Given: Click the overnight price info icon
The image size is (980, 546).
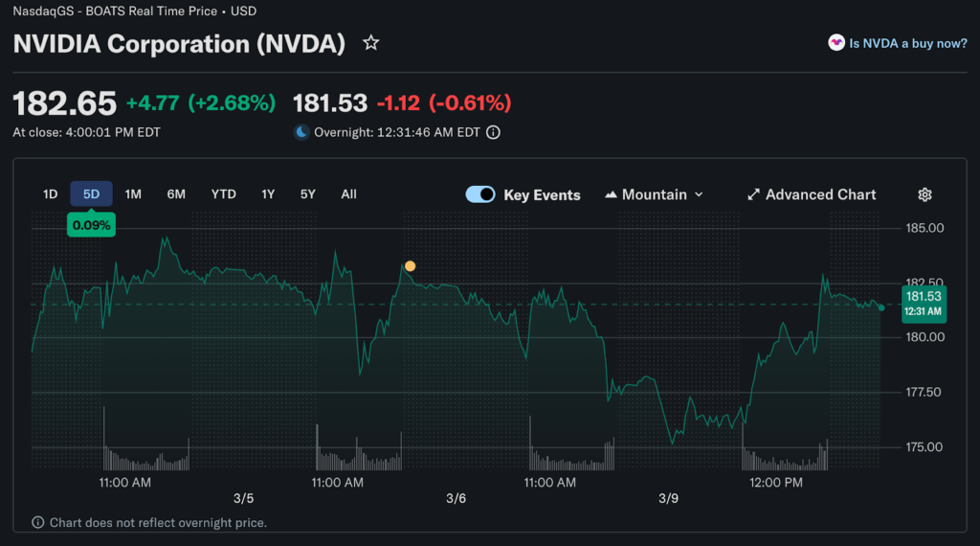Looking at the screenshot, I should (x=493, y=132).
